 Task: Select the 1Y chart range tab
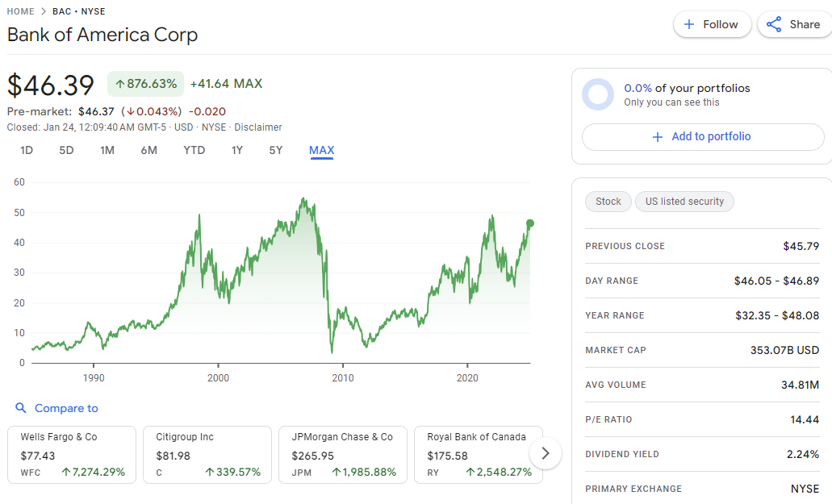[x=236, y=151]
